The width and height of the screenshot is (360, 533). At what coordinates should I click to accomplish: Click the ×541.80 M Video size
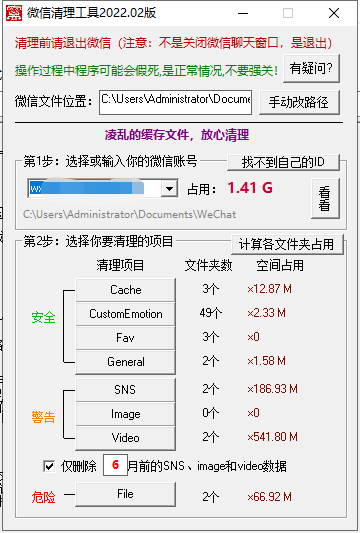[272, 436]
